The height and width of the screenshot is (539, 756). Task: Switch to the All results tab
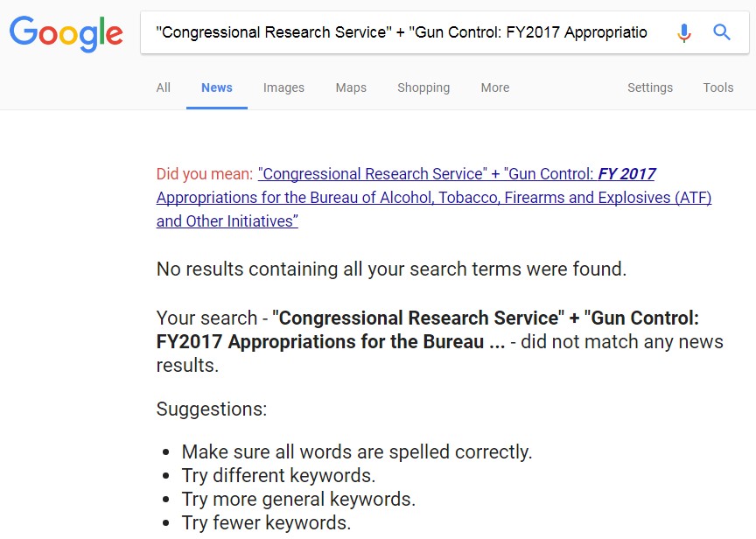[x=164, y=87]
